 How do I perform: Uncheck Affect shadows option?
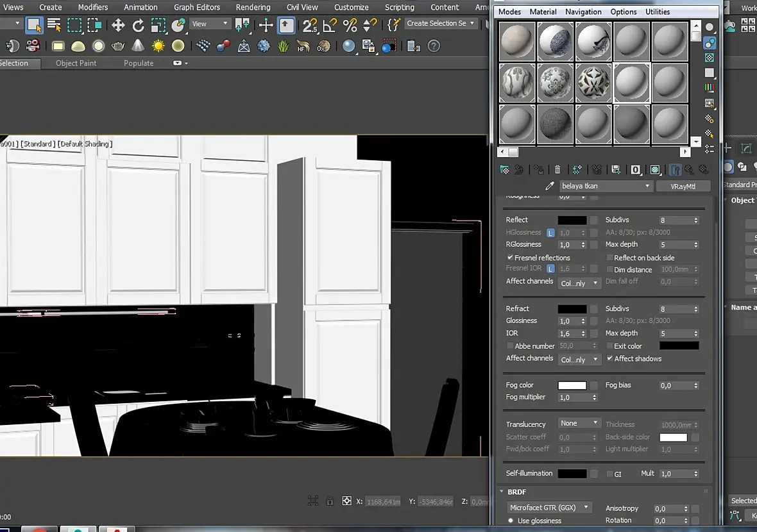[x=610, y=358]
